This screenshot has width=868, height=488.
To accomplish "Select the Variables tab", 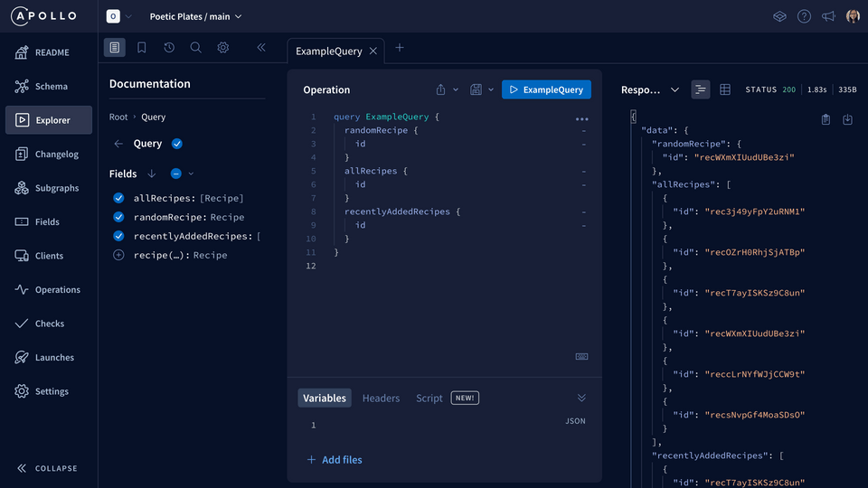I will tap(325, 398).
